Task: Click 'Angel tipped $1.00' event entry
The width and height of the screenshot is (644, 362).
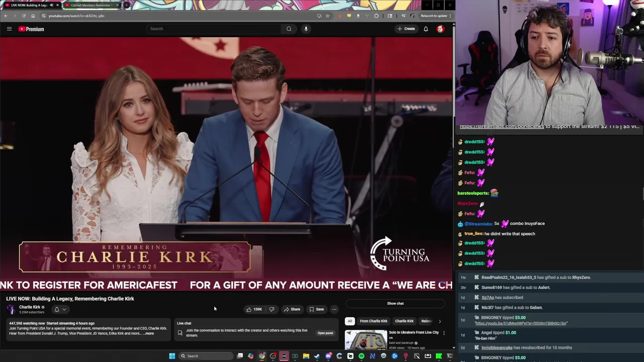Action: click(x=499, y=332)
